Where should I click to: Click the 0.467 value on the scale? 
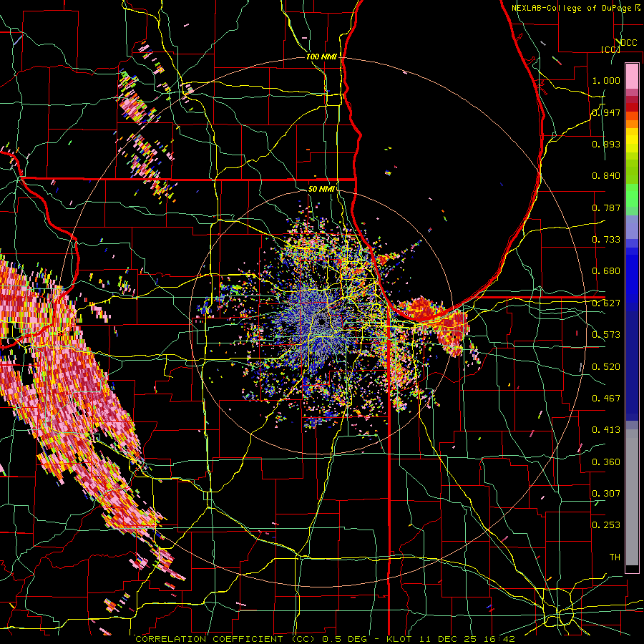click(x=606, y=399)
